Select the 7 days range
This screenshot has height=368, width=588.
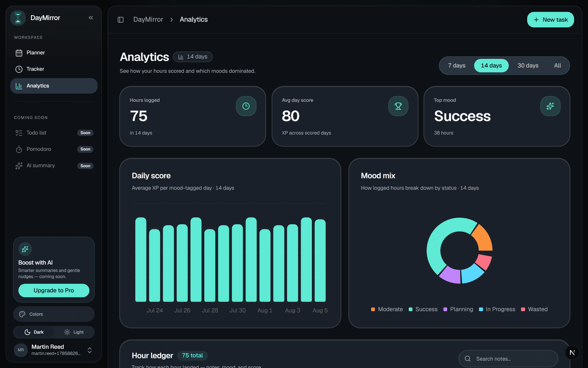click(457, 65)
